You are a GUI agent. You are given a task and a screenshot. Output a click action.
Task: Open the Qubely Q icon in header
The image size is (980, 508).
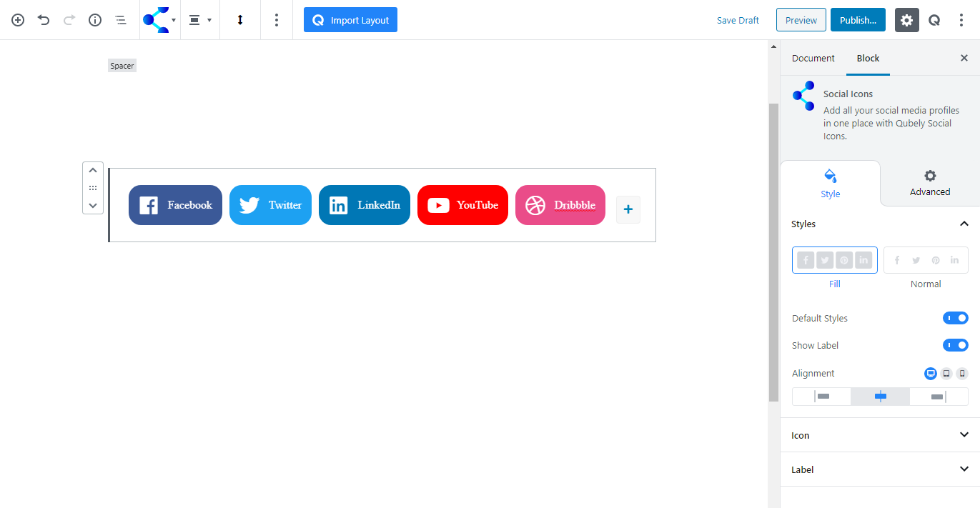click(934, 20)
